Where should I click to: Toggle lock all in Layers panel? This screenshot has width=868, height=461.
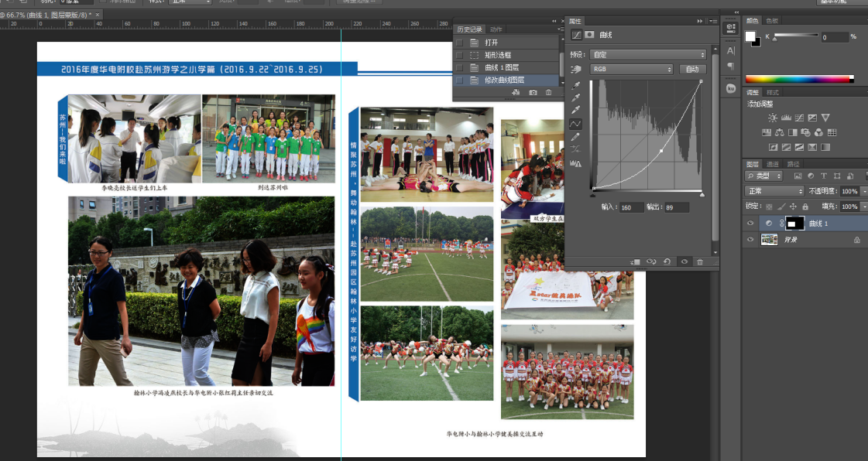805,207
